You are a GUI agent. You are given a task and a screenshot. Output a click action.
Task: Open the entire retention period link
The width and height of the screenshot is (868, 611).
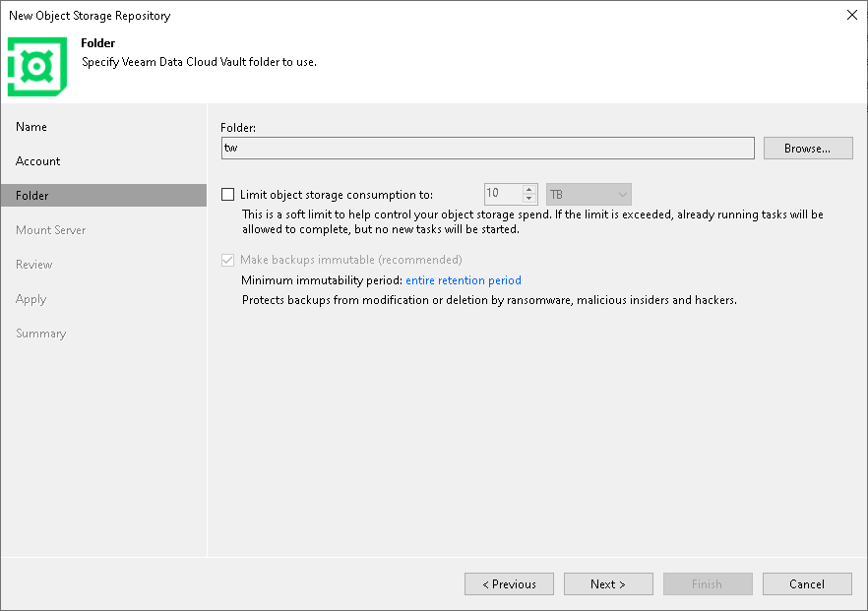[x=464, y=280]
